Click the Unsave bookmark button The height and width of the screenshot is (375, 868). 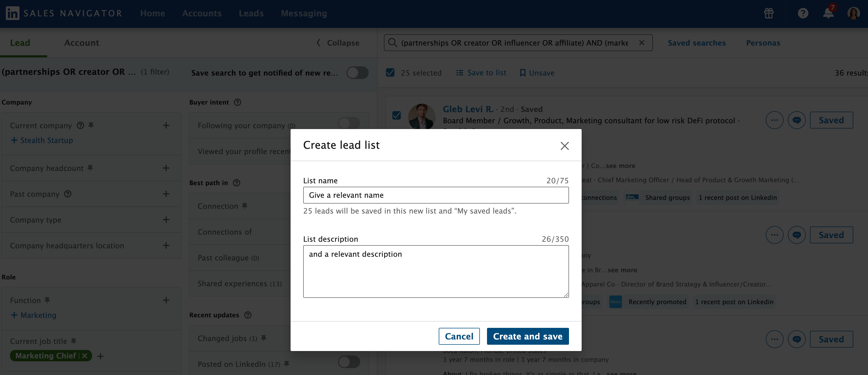pyautogui.click(x=537, y=73)
